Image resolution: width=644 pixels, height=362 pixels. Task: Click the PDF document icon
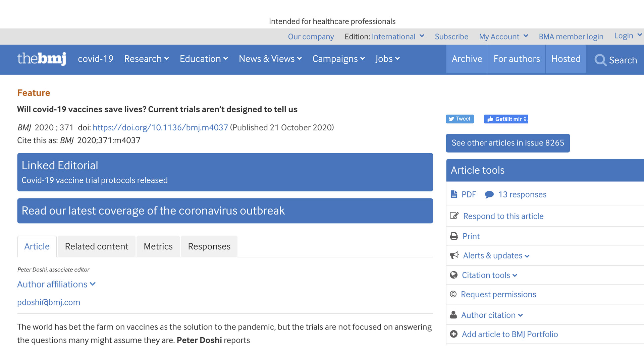pos(454,194)
